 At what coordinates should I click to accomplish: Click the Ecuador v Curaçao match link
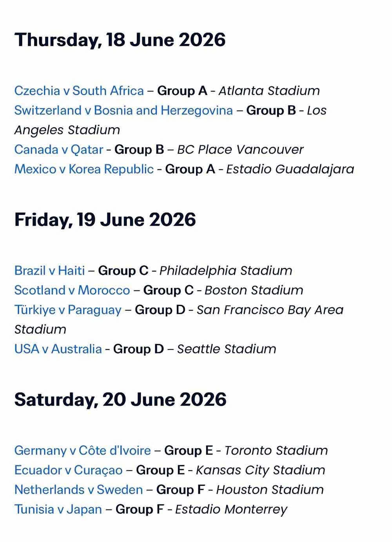click(68, 470)
